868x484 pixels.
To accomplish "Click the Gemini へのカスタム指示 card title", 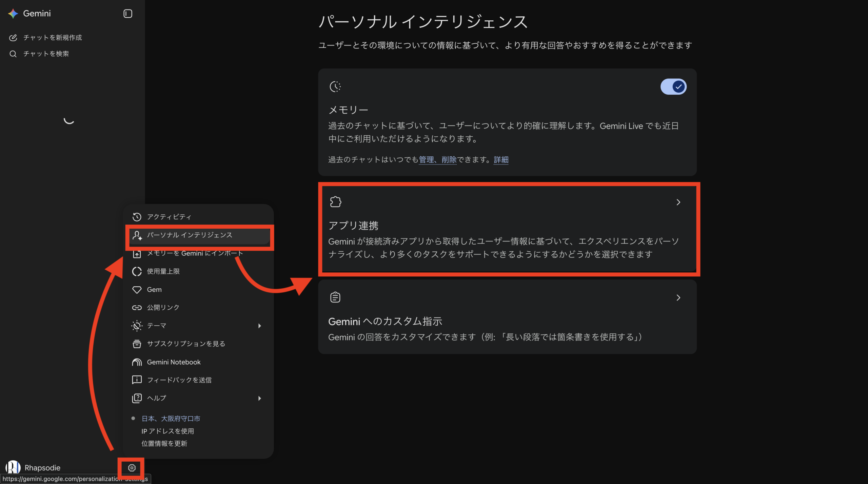I will [x=385, y=322].
